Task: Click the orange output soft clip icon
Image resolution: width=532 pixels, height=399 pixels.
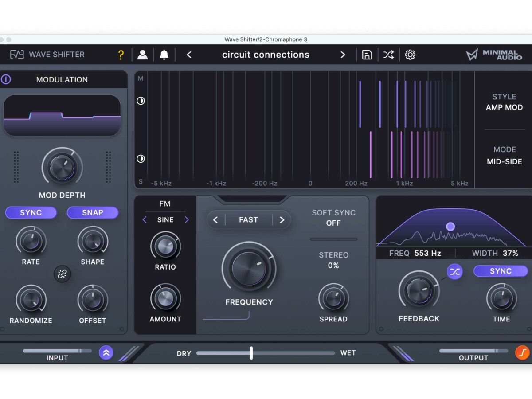Action: [x=522, y=353]
